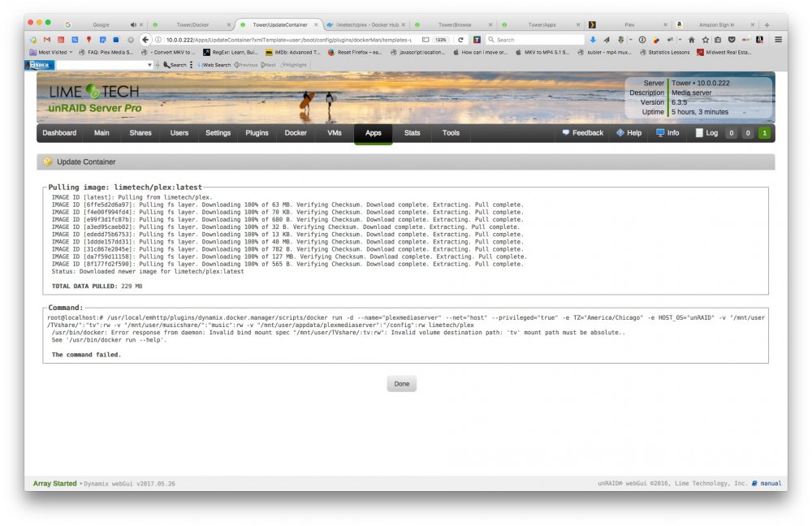Open the Plugins menu item
The height and width of the screenshot is (526, 812).
point(257,133)
